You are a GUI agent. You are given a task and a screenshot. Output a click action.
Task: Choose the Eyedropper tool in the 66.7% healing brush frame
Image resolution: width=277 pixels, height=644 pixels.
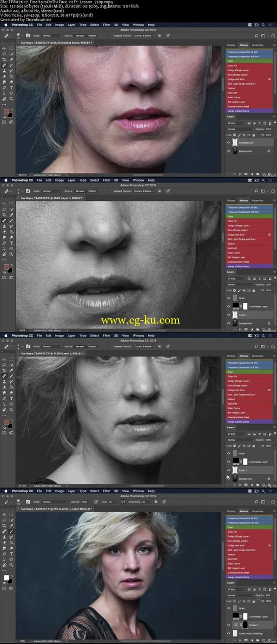[x=11, y=59]
